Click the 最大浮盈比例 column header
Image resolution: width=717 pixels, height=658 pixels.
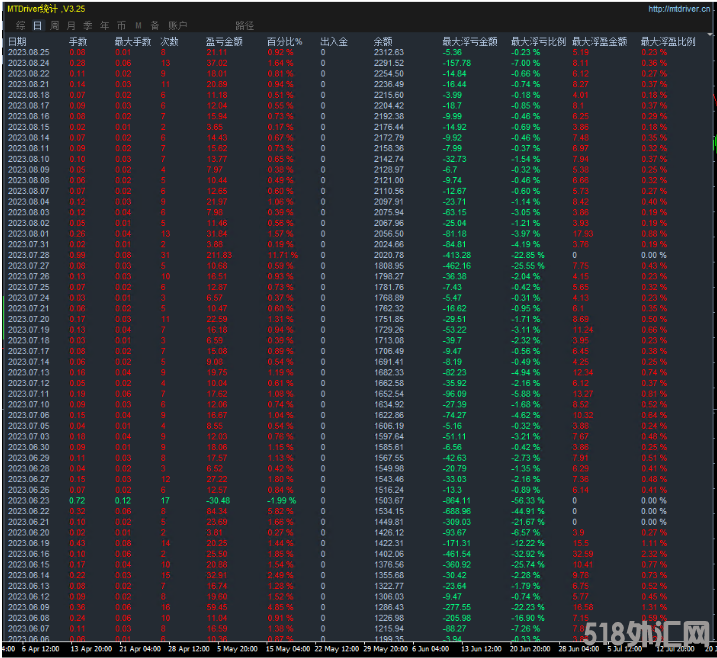tap(668, 41)
